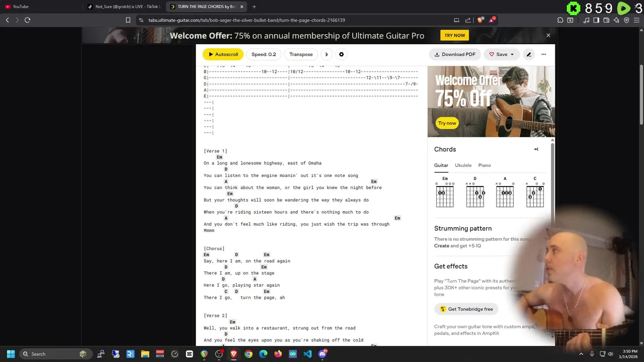Open the C chord diagram
The image size is (644, 362).
pyautogui.click(x=535, y=192)
